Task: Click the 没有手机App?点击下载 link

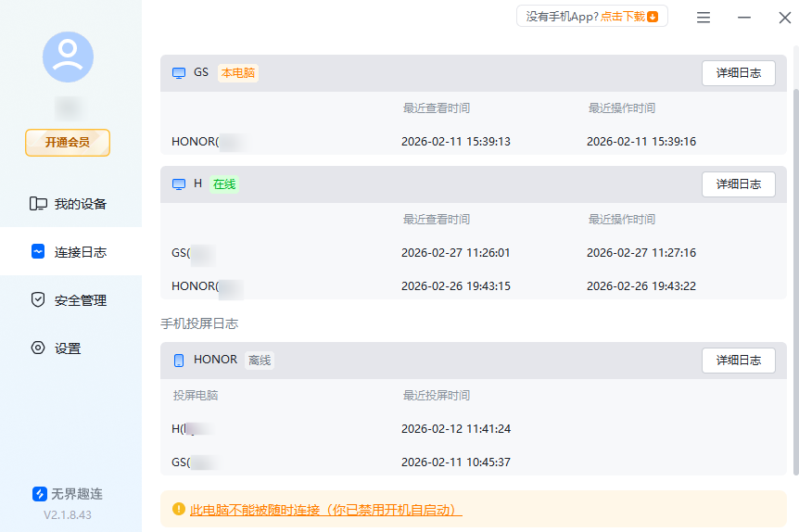Action: pos(591,17)
